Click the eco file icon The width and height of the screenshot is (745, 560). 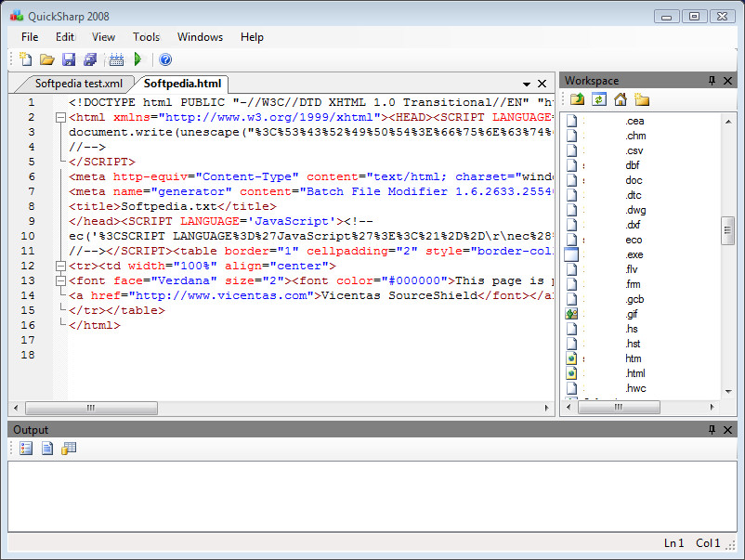tap(571, 240)
